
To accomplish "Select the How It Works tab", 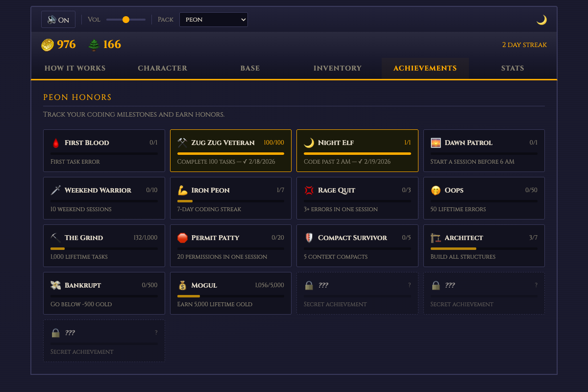I will pos(75,69).
